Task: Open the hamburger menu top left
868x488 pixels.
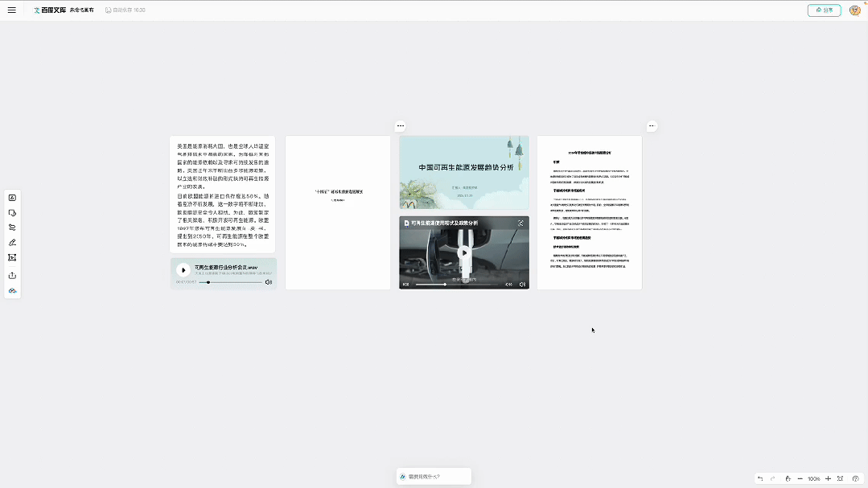Action: pyautogui.click(x=12, y=10)
